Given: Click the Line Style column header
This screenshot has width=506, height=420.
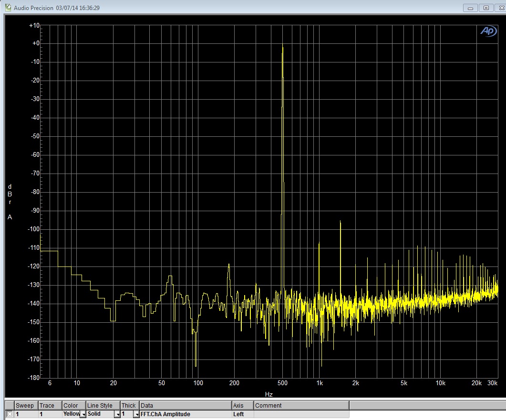Looking at the screenshot, I should point(103,406).
